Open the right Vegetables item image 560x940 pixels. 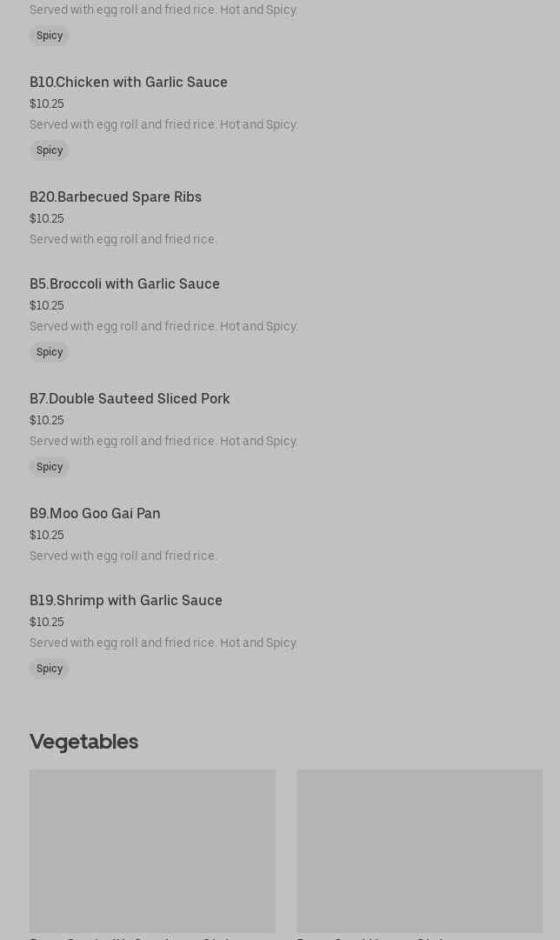click(419, 850)
